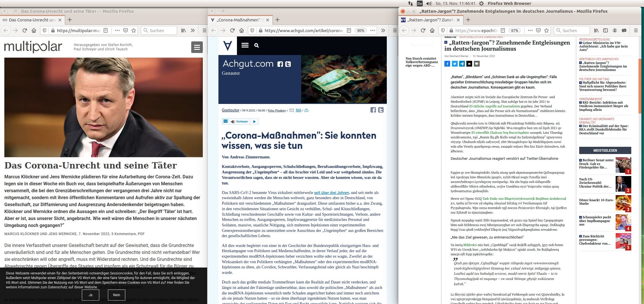Open page actions menu in multipolar window
Image resolution: width=644 pixels, height=304 pixels.
point(117,30)
